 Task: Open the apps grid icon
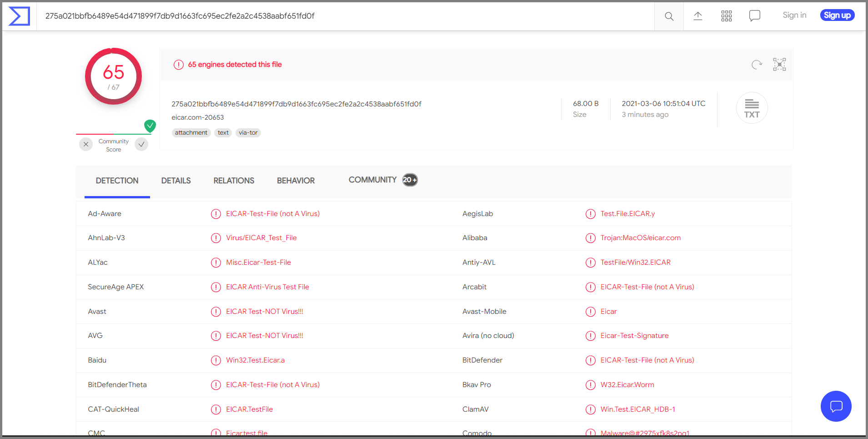[727, 16]
